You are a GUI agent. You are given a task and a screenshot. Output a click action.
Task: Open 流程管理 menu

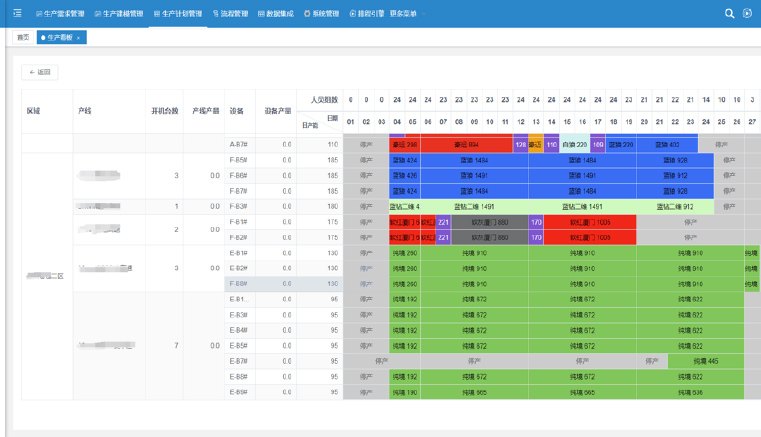(231, 14)
